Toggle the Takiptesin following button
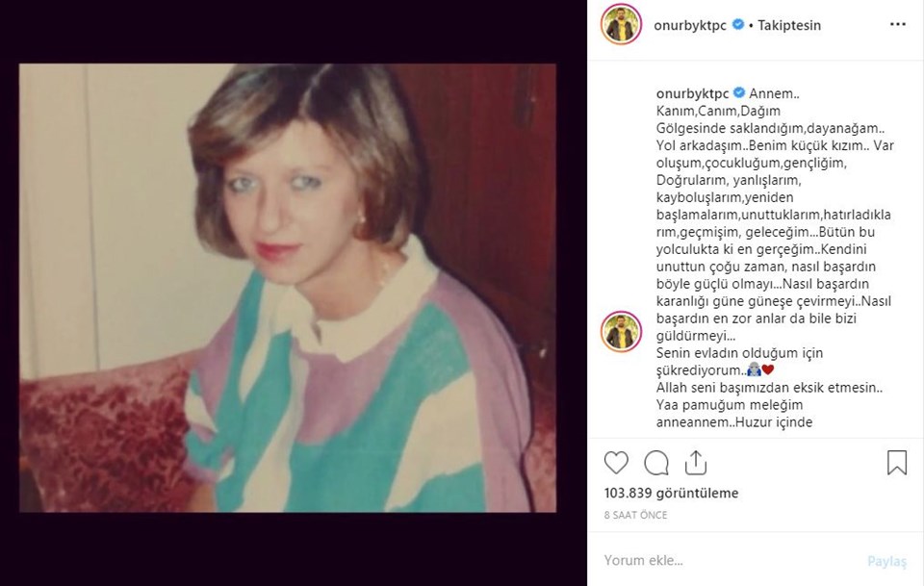924x586 pixels. point(789,25)
